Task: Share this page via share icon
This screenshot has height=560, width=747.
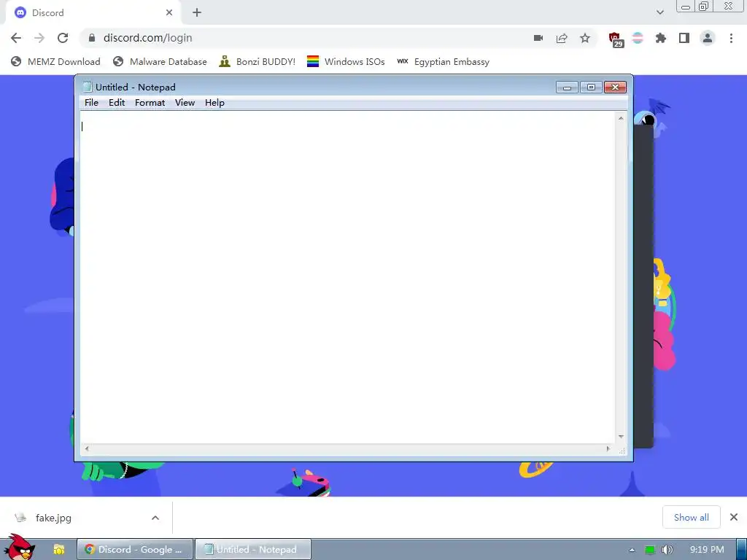Action: 562,38
